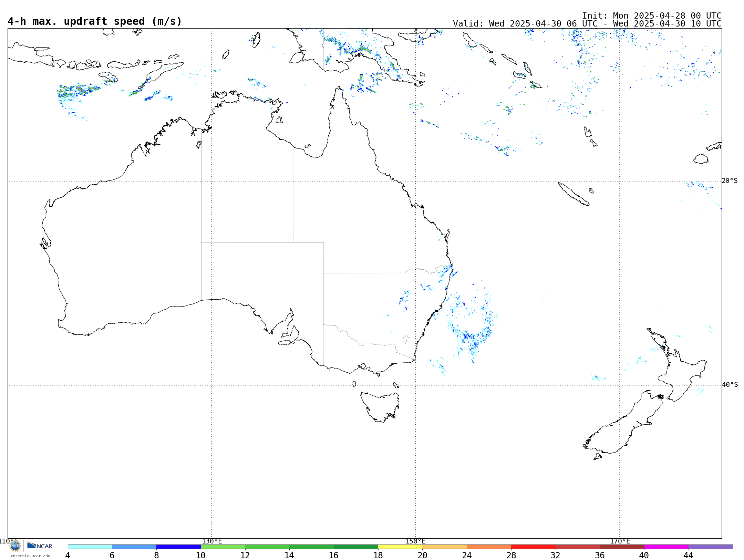Select the dark blue 8–10 colorbar swatch

pos(178,547)
